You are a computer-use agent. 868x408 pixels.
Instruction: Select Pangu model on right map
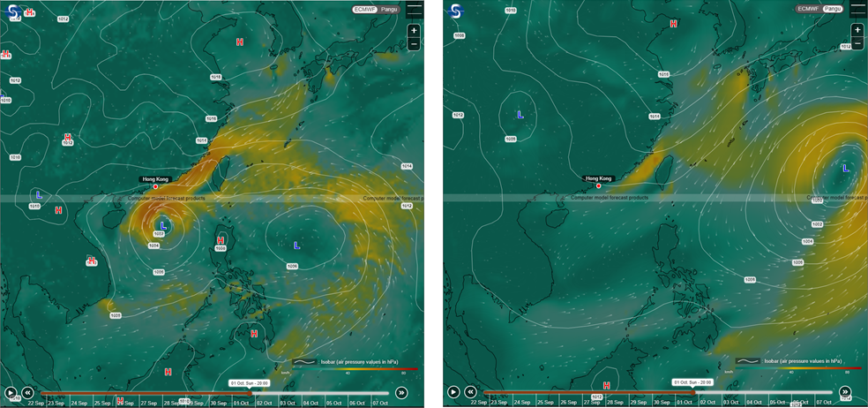click(x=833, y=9)
